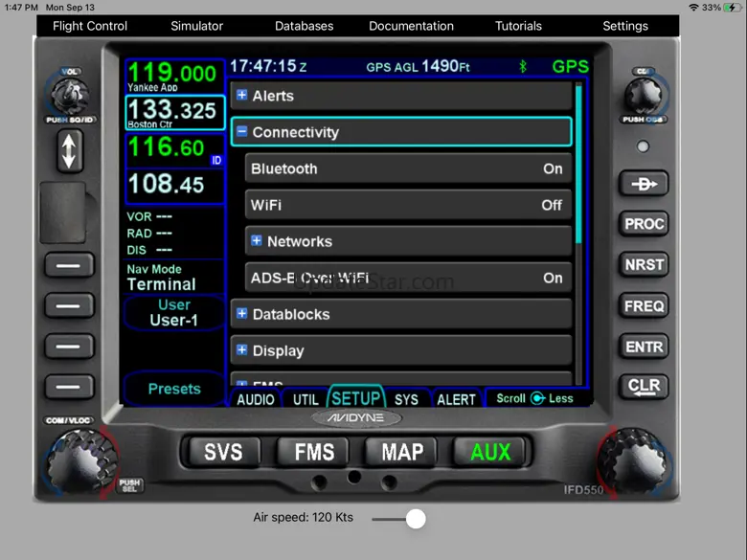Open the Settings menu
Image resolution: width=747 pixels, height=560 pixels.
pyautogui.click(x=625, y=26)
